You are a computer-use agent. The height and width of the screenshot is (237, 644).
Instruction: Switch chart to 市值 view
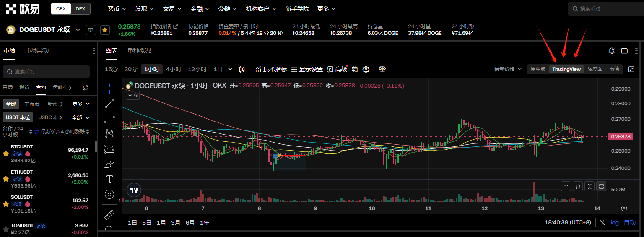pos(614,69)
